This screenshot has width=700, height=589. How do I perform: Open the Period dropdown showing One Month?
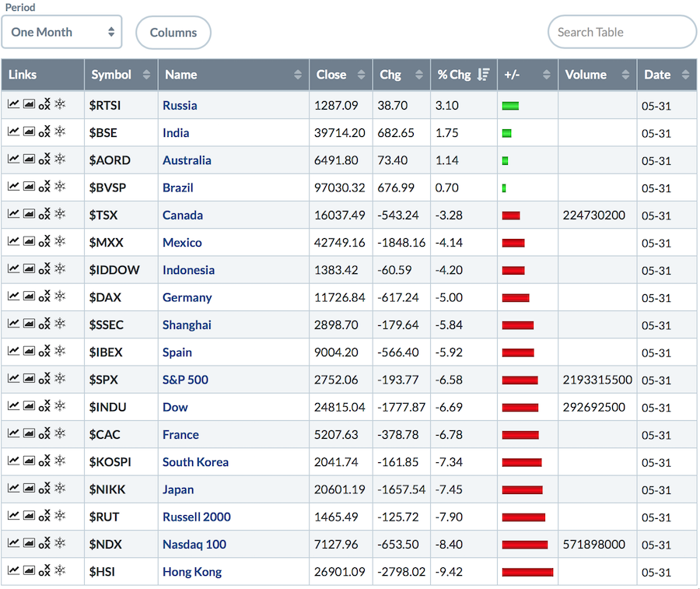62,32
